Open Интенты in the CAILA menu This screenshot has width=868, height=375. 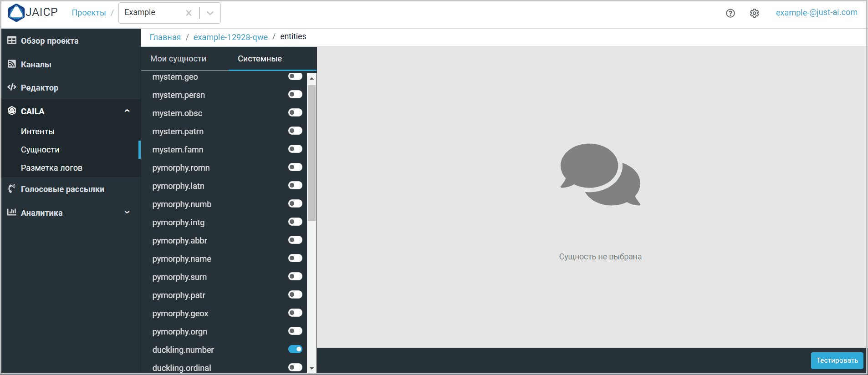38,132
